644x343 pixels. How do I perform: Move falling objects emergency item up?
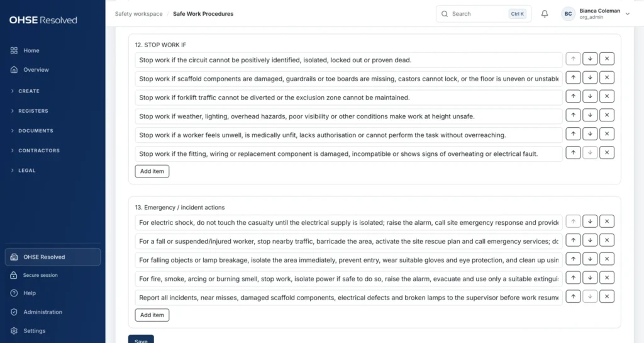[573, 259]
